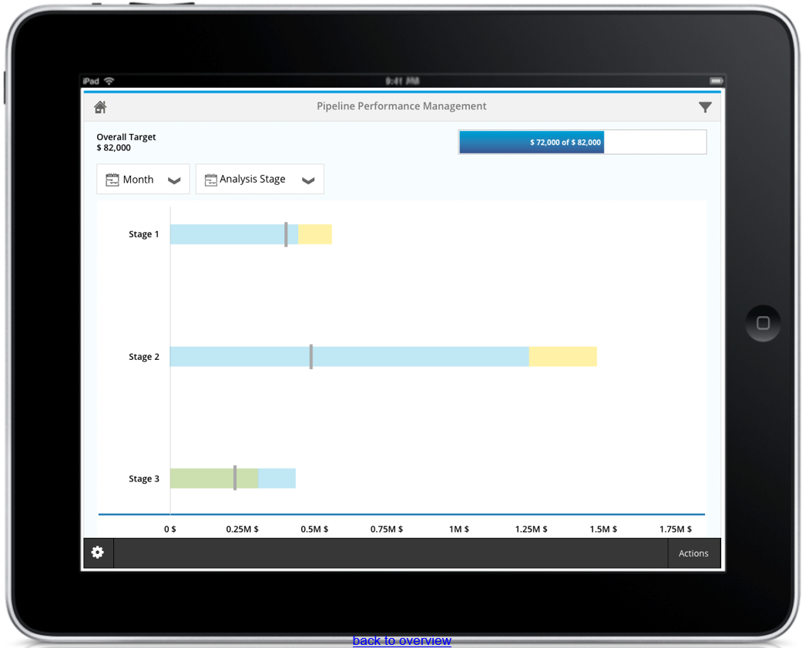Tap the Wi-Fi status icon

point(109,81)
